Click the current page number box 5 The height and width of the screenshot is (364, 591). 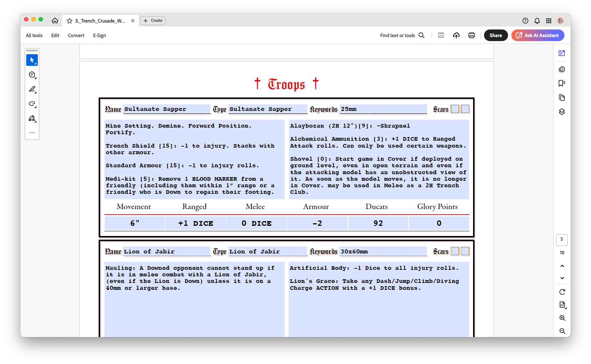[x=562, y=240]
